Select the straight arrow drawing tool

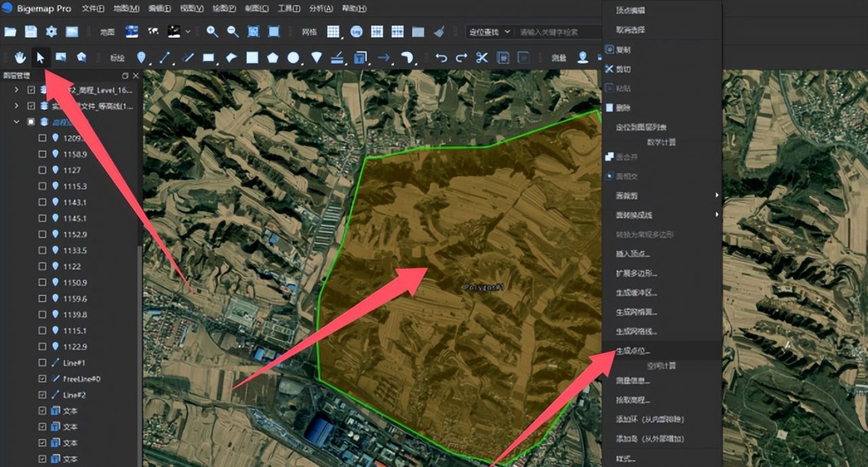coord(385,58)
